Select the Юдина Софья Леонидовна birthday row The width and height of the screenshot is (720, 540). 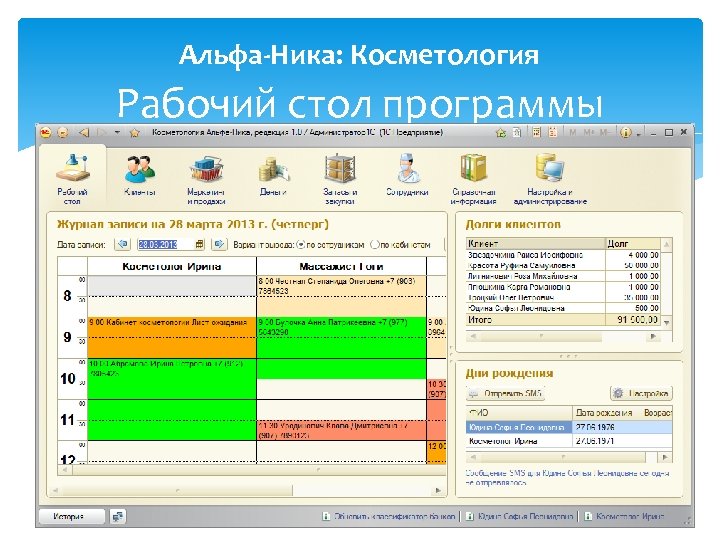(569, 427)
